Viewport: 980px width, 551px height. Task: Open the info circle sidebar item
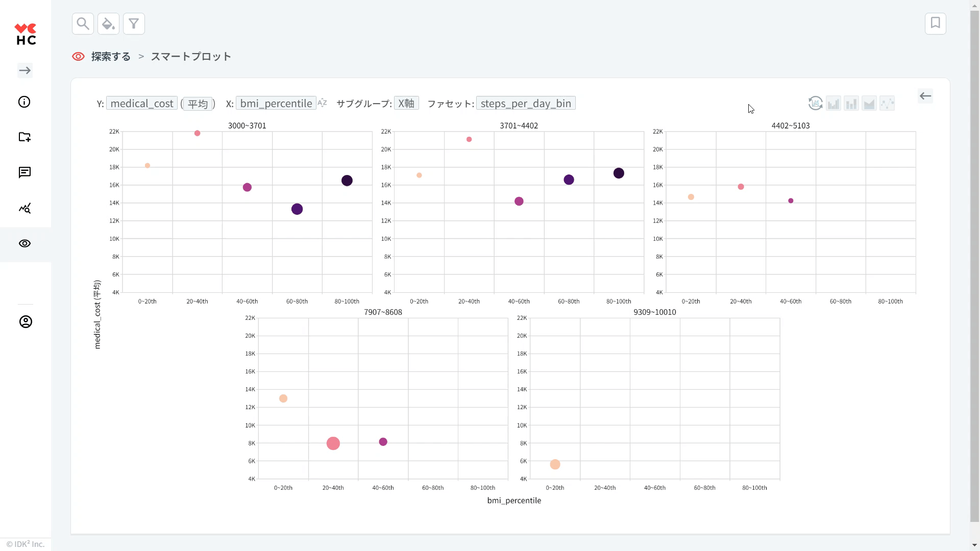pyautogui.click(x=24, y=102)
